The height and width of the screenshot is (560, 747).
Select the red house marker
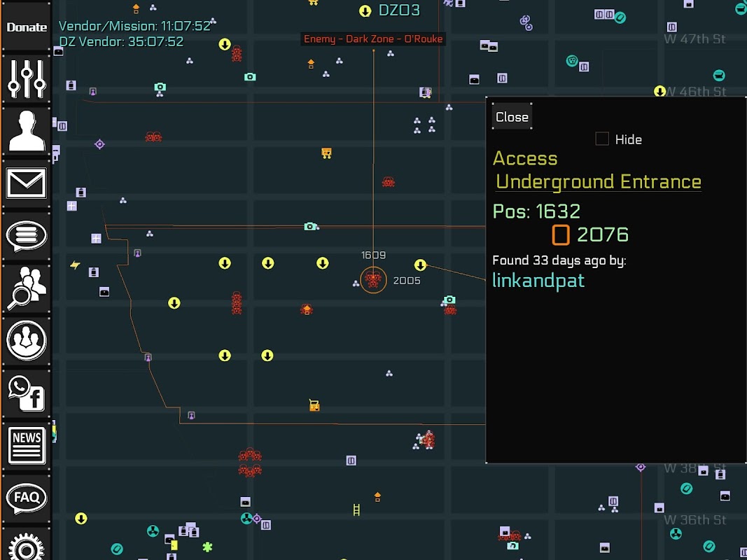(307, 309)
